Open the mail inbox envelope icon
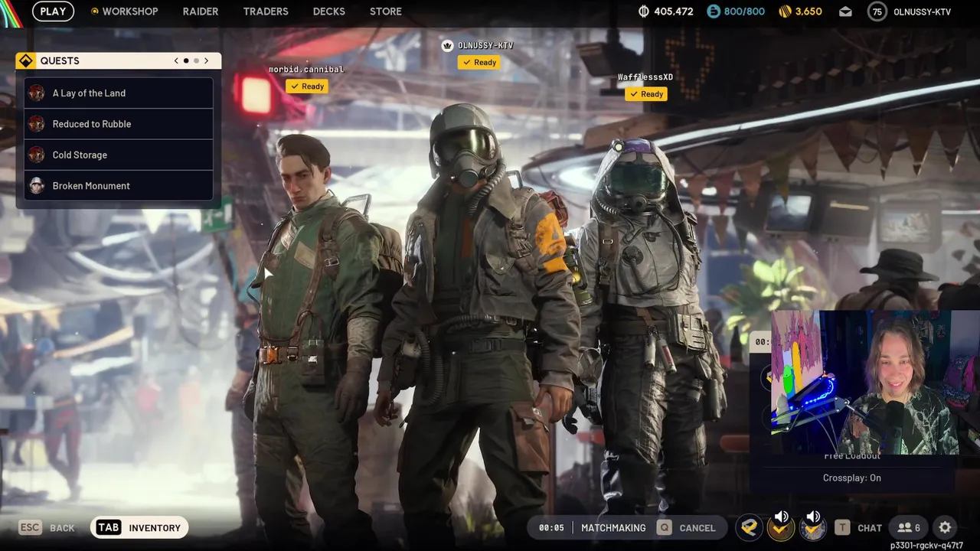Image resolution: width=980 pixels, height=551 pixels. pos(845,11)
